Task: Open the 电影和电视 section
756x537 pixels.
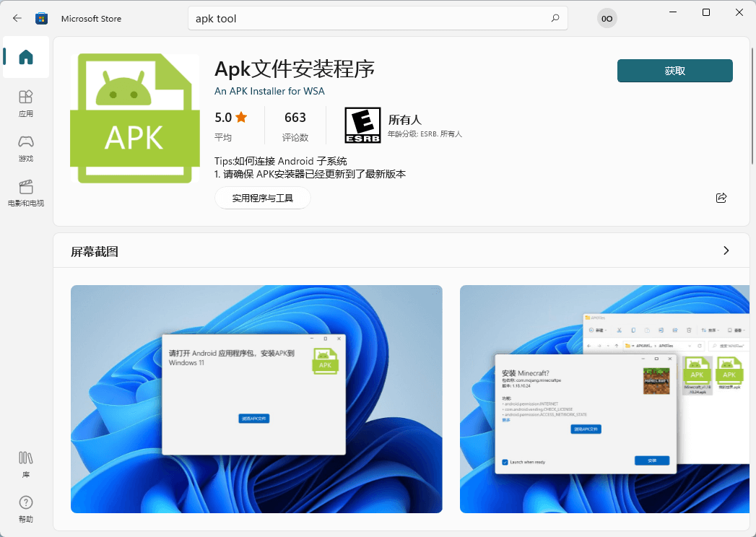Action: point(25,193)
